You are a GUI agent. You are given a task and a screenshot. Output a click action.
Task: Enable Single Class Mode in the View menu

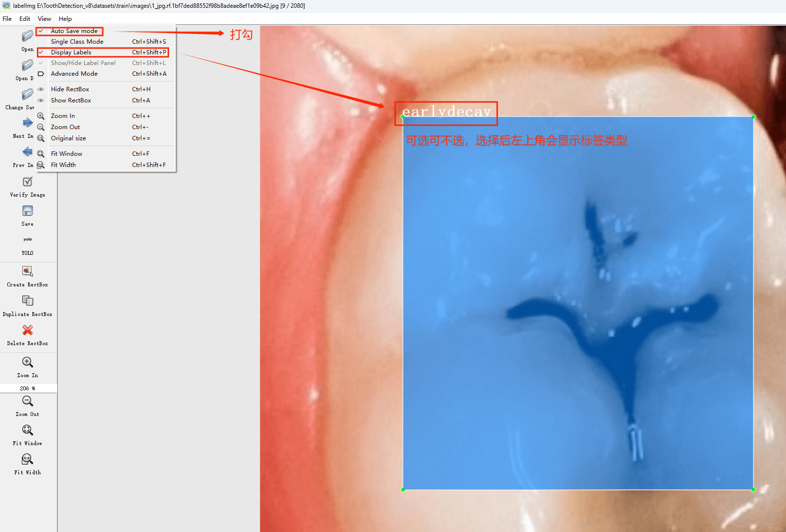click(x=105, y=42)
